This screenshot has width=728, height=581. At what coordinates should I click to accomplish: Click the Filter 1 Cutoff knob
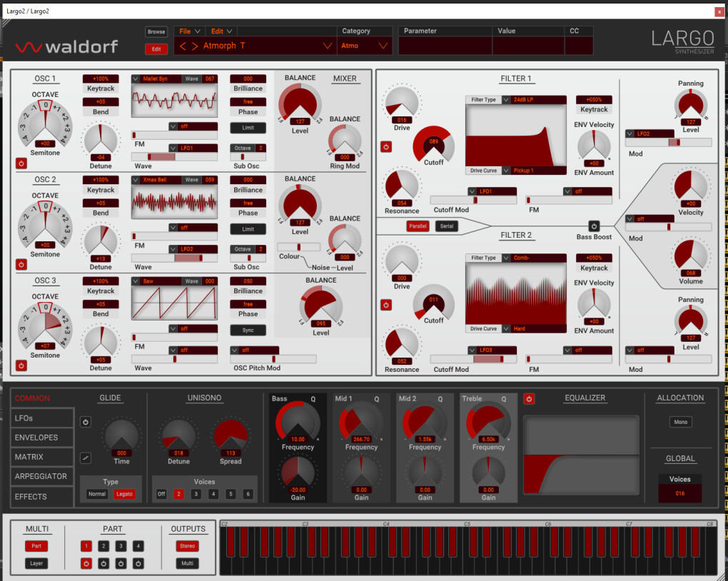[x=434, y=144]
